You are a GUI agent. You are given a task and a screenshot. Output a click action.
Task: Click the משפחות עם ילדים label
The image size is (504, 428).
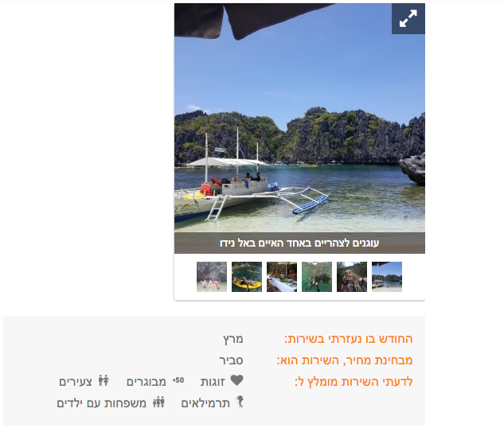click(102, 403)
